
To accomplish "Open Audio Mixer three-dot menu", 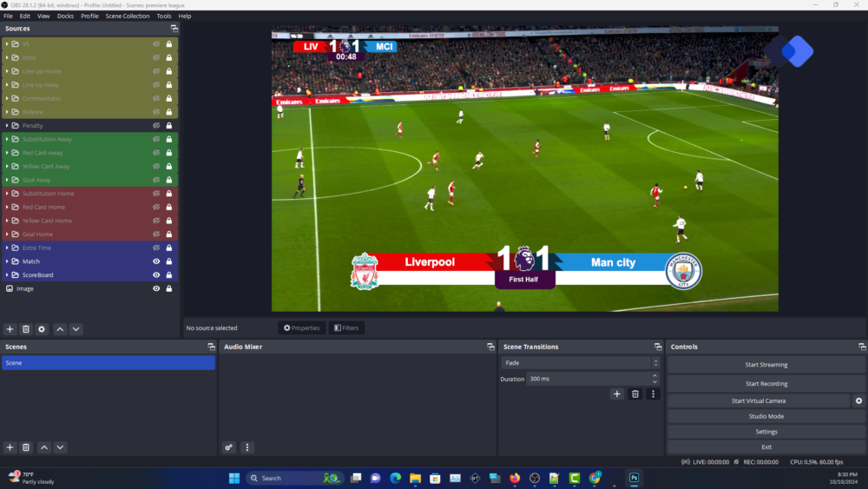I will pos(247,447).
